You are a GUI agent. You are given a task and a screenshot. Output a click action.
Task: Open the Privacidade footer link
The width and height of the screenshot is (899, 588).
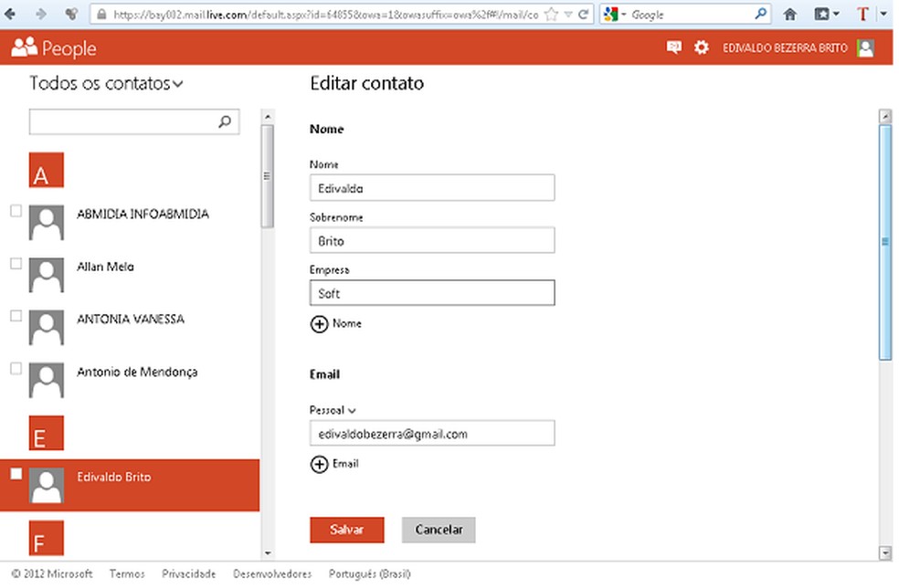188,573
